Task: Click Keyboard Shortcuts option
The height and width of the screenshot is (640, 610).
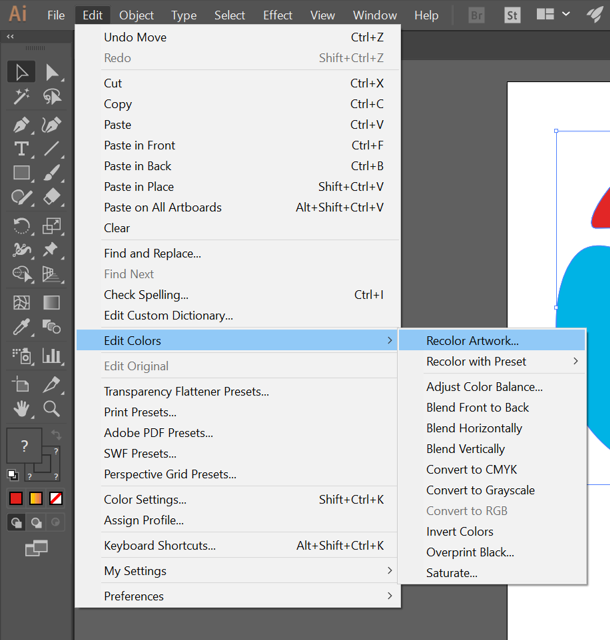Action: click(160, 546)
